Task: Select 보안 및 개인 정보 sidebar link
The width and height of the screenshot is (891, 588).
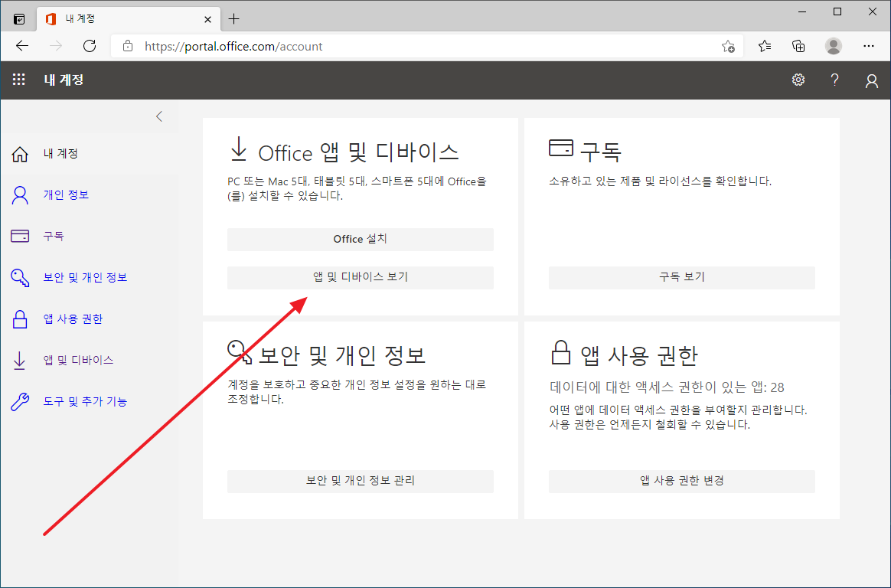Action: click(85, 278)
